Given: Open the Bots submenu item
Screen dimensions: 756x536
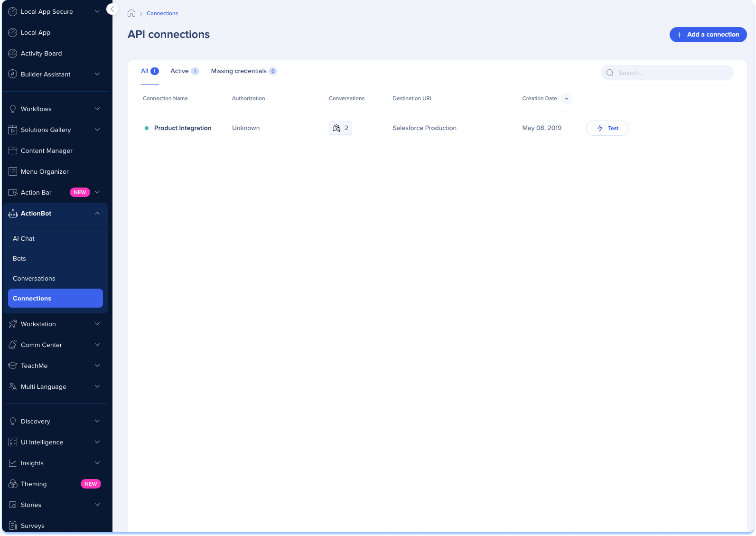Looking at the screenshot, I should [x=19, y=259].
